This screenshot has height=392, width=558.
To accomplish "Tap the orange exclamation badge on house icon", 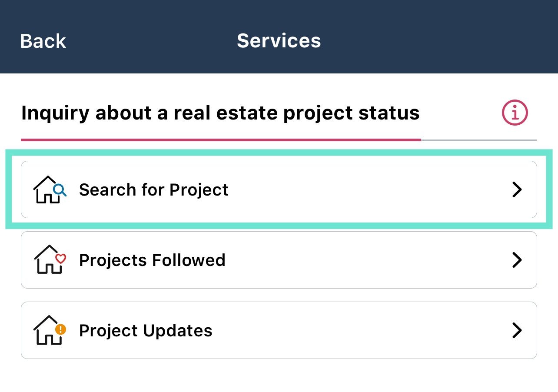I will coord(61,329).
